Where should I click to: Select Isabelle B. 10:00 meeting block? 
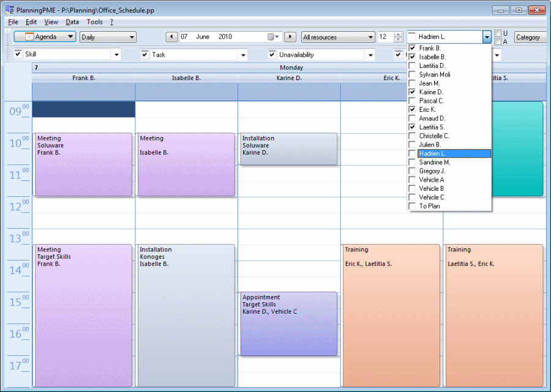coord(186,165)
